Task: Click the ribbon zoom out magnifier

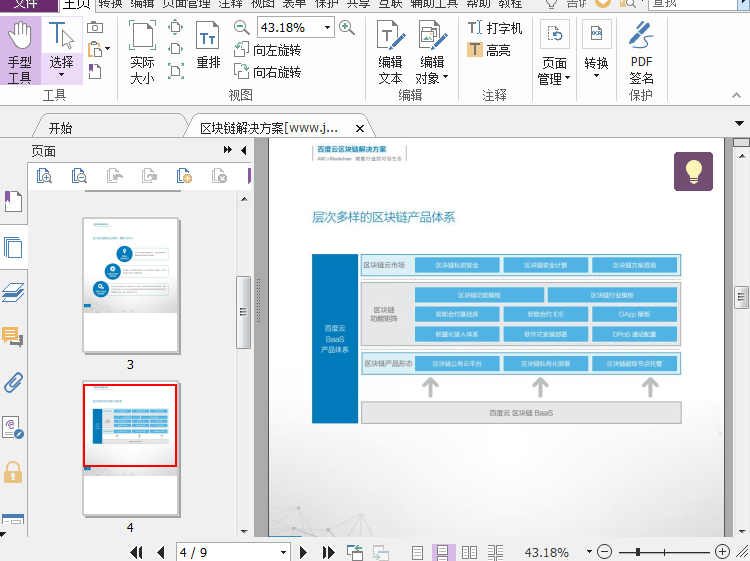Action: coord(242,27)
